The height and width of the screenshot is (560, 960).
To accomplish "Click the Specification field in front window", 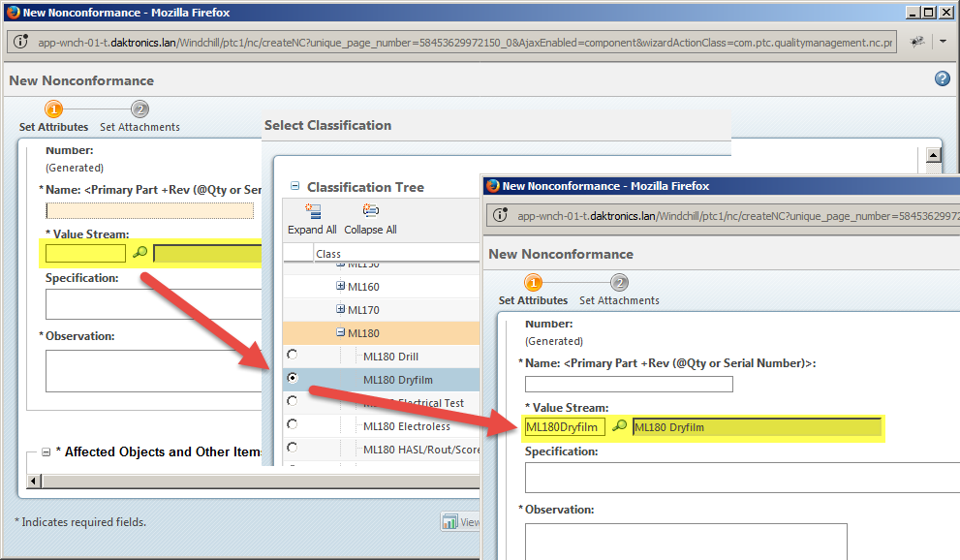I will click(x=742, y=478).
